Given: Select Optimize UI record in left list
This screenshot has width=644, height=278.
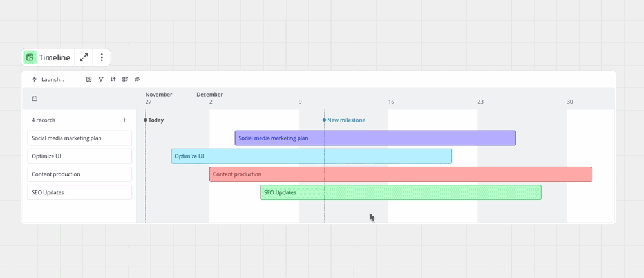Looking at the screenshot, I should [79, 156].
